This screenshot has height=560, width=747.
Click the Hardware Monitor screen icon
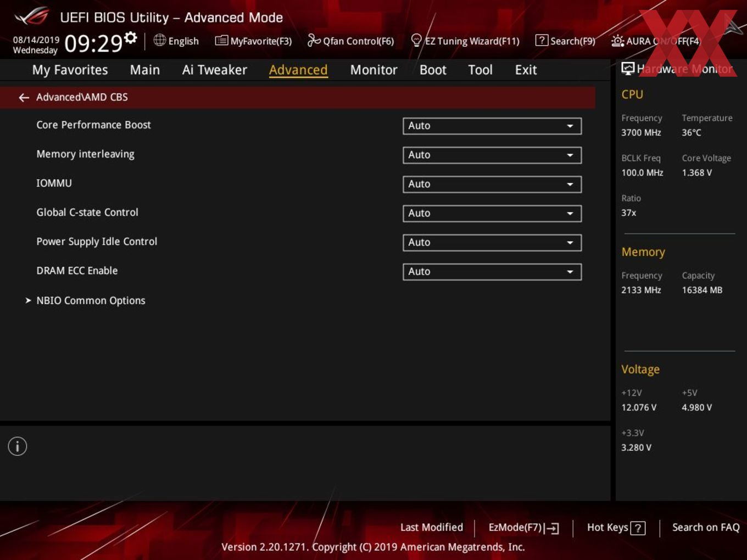tap(628, 69)
